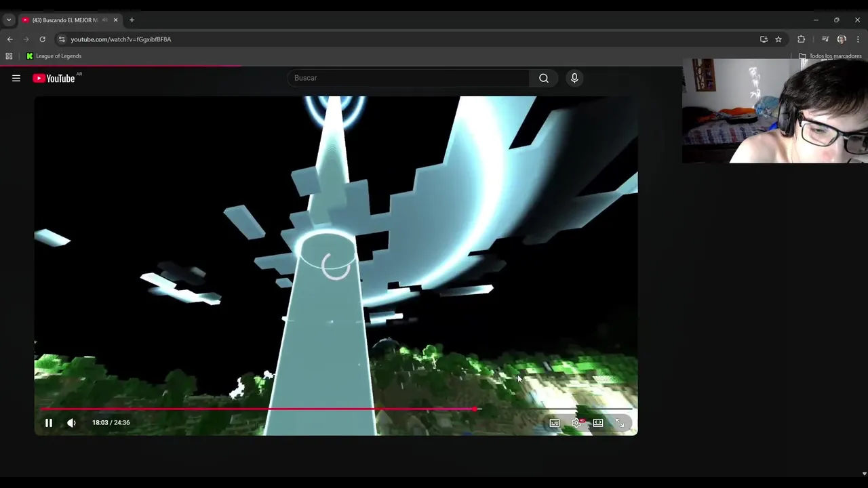Image resolution: width=868 pixels, height=488 pixels.
Task: Go back in browser history
Action: 9,39
